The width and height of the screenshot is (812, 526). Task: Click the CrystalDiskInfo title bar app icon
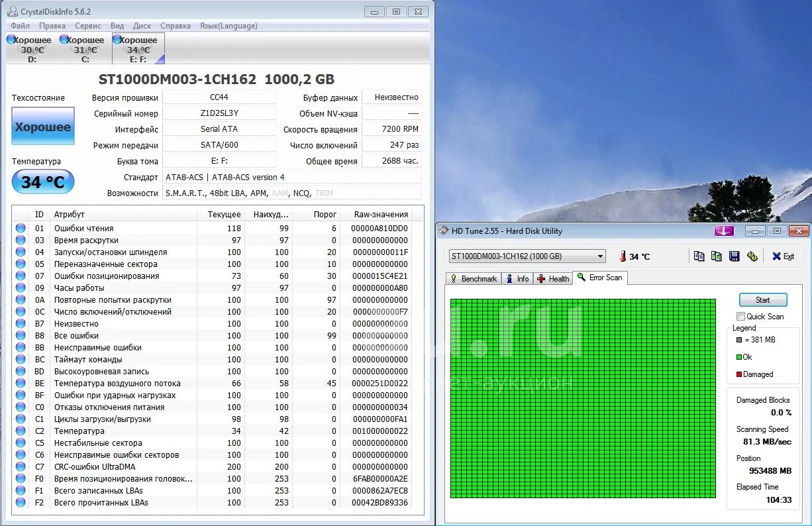(13, 11)
